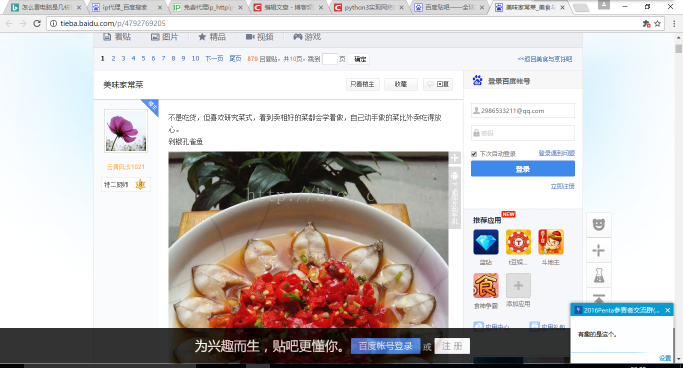Click plus icon at fish image's top-right
The image size is (683, 368).
pyautogui.click(x=454, y=158)
